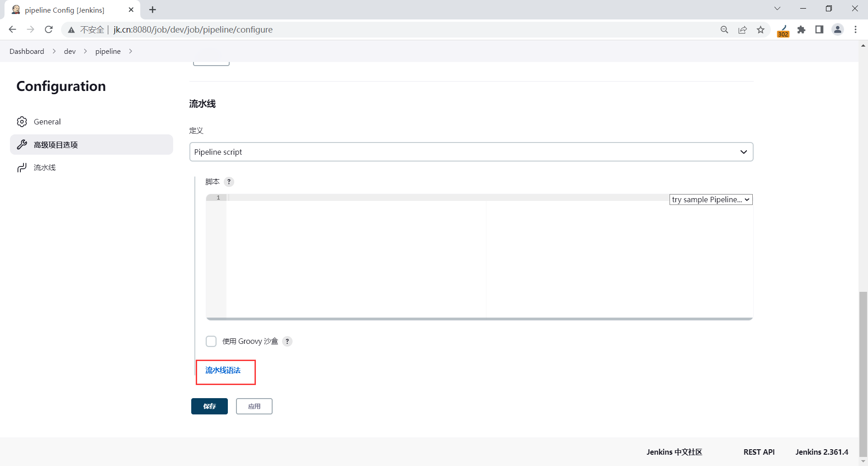Click the wrench icon for 高级项目选项

(x=22, y=145)
